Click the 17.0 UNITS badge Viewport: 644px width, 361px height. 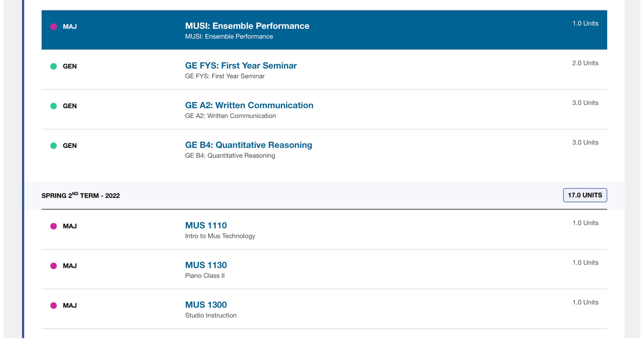pos(585,195)
